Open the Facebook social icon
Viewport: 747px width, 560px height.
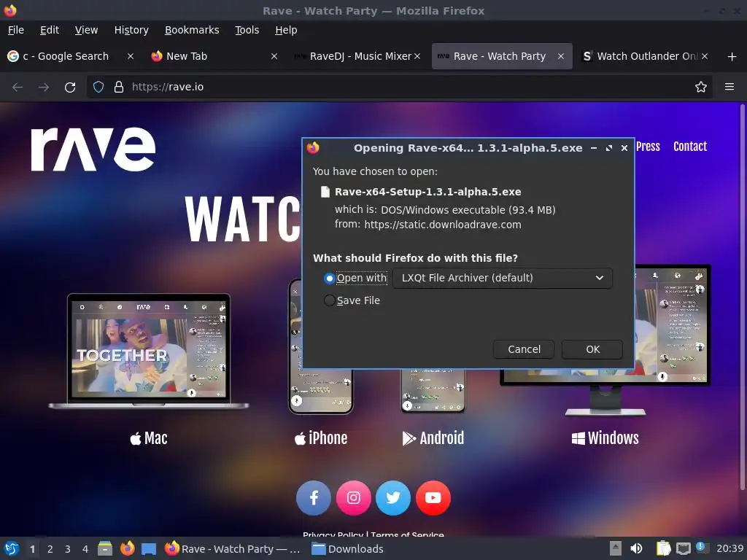pyautogui.click(x=314, y=498)
